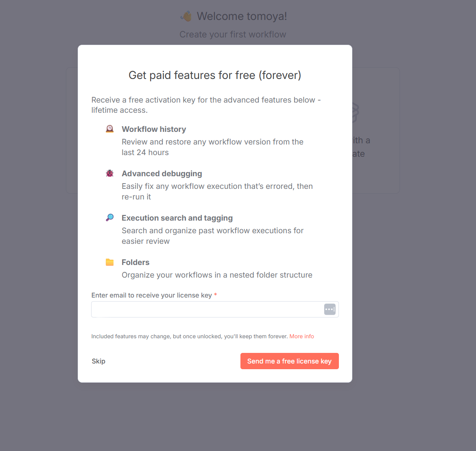This screenshot has width=476, height=451.
Task: Open the More info link
Action: (301, 336)
